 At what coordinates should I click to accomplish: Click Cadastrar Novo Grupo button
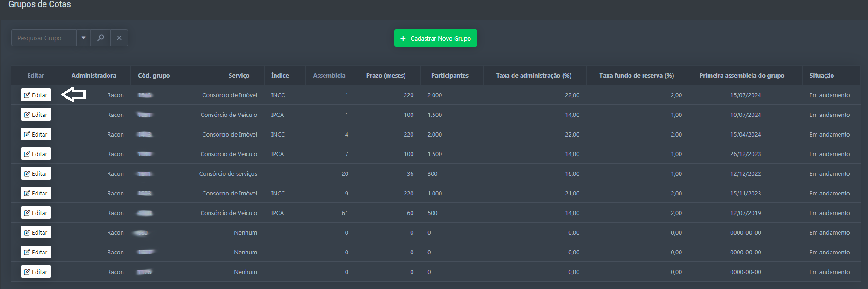tap(435, 38)
